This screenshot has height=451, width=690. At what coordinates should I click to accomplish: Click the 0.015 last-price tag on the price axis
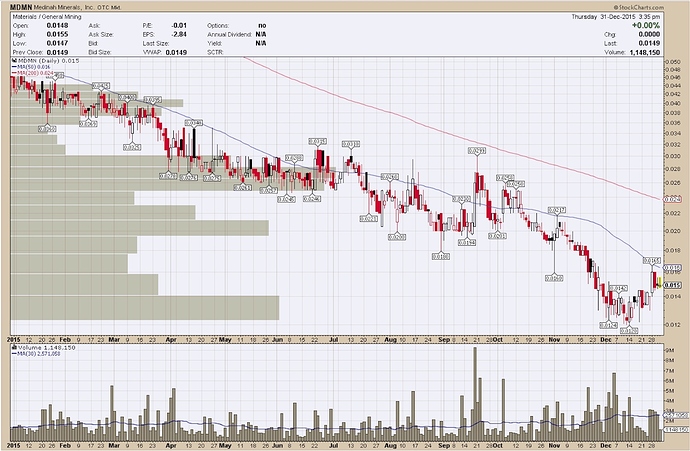pos(672,285)
